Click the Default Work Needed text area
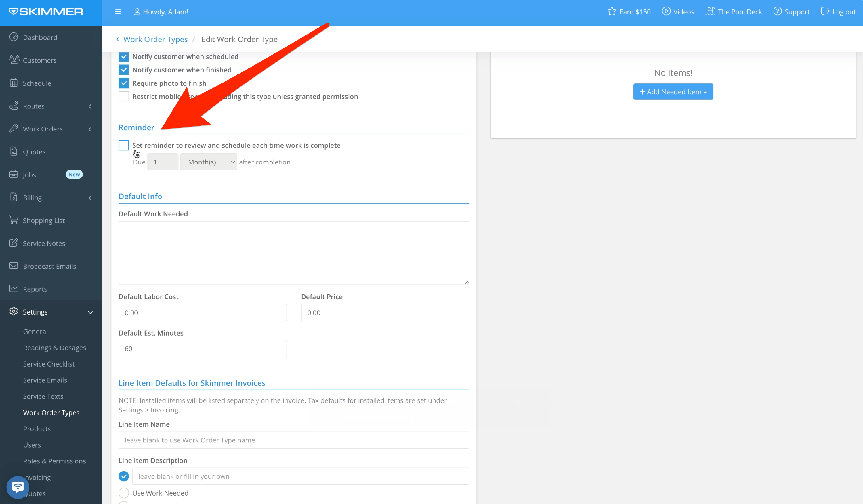863x504 pixels. [293, 252]
